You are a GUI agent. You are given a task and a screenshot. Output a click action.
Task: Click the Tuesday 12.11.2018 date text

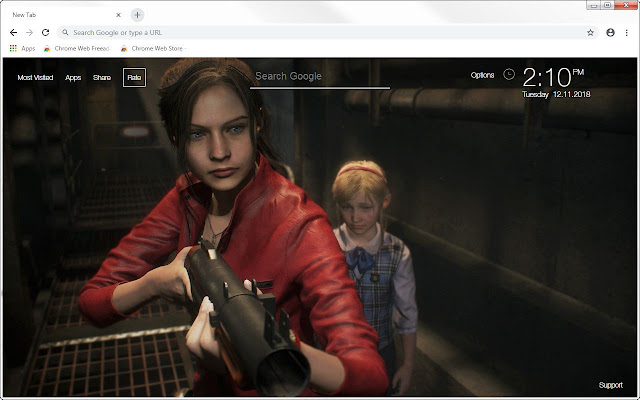point(556,94)
